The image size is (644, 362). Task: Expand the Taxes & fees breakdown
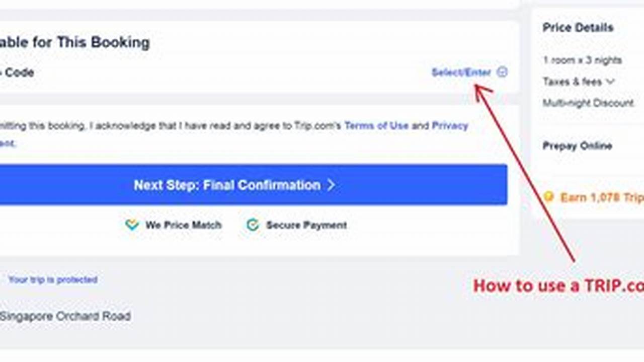[x=611, y=82]
